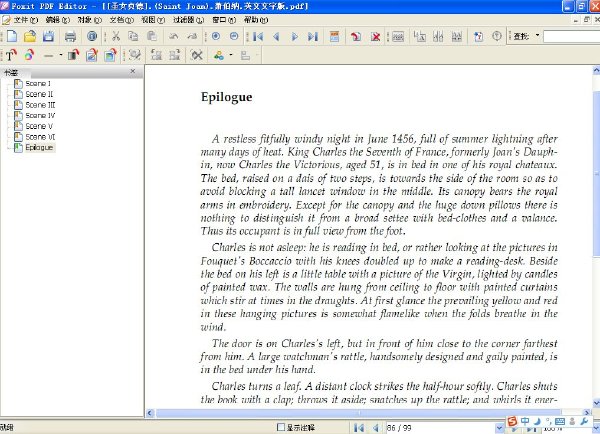Select the Scene V bookmark

pyautogui.click(x=39, y=126)
